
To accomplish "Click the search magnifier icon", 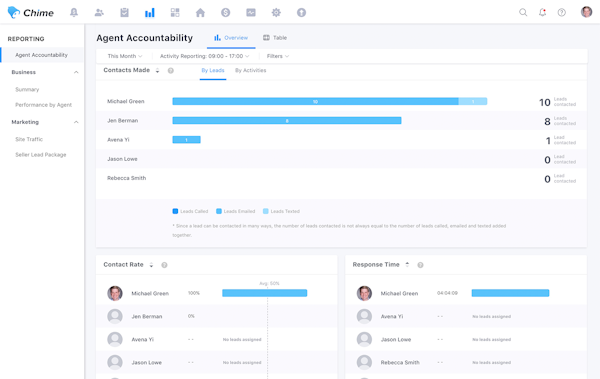I will [523, 13].
